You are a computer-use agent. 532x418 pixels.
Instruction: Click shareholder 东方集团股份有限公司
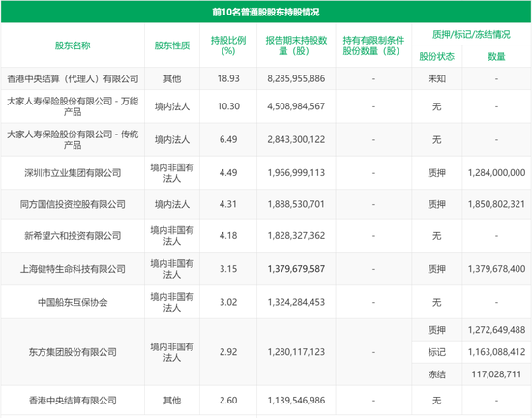coord(73,352)
